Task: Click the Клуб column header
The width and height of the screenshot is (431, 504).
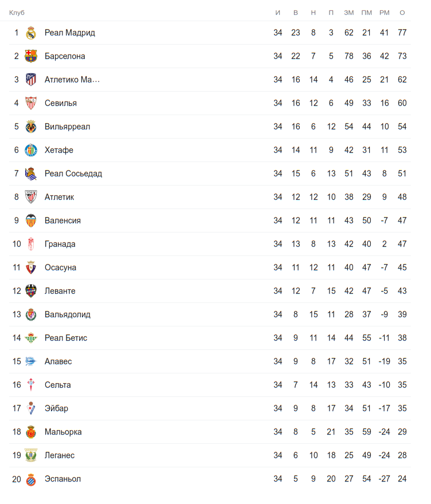Action: point(17,13)
